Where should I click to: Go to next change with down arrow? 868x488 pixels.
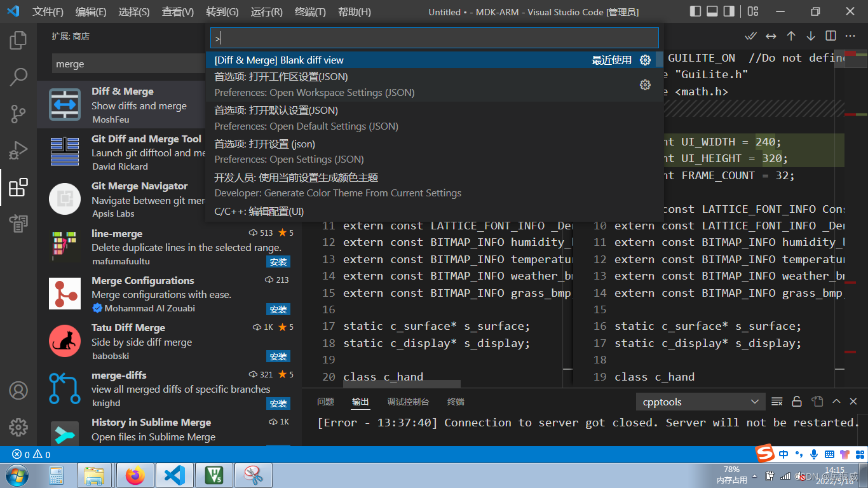[811, 36]
